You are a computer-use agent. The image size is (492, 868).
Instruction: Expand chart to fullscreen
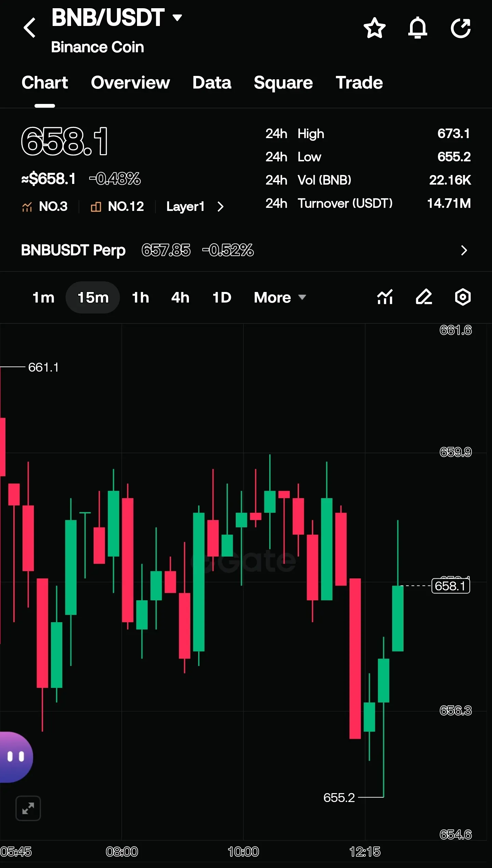(28, 809)
